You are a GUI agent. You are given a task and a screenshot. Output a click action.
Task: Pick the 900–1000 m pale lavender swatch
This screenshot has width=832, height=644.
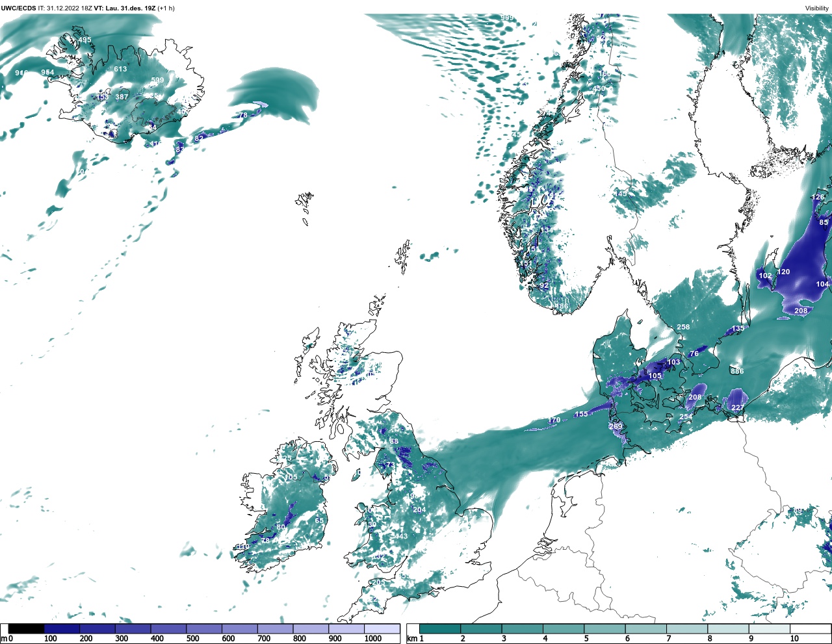click(346, 628)
